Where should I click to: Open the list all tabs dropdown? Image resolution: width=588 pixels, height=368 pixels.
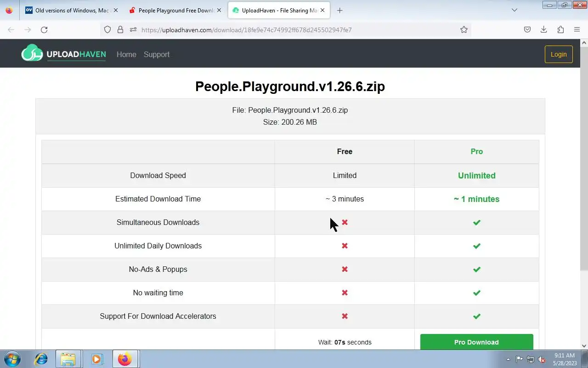click(x=514, y=10)
